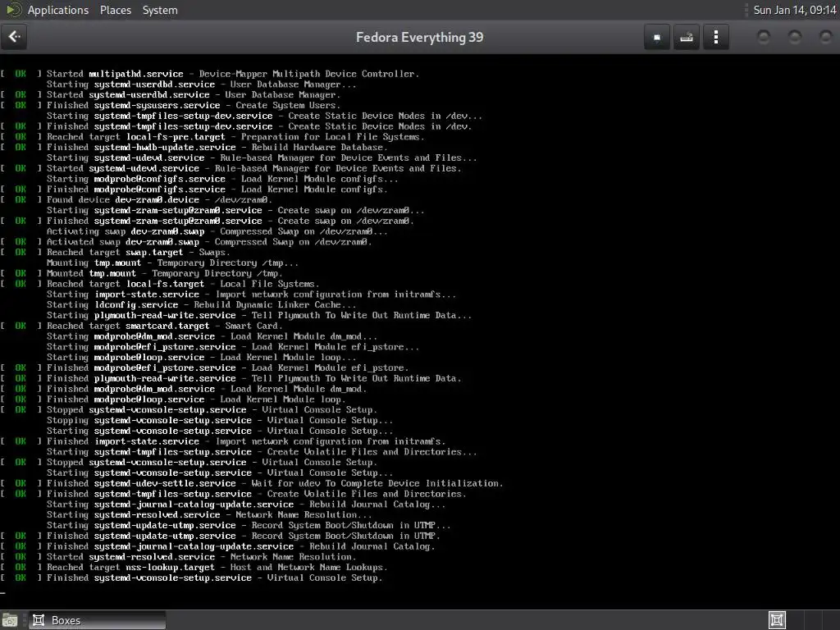The width and height of the screenshot is (840, 630).
Task: Click the 'Reached target swap.target' line
Action: (115, 253)
